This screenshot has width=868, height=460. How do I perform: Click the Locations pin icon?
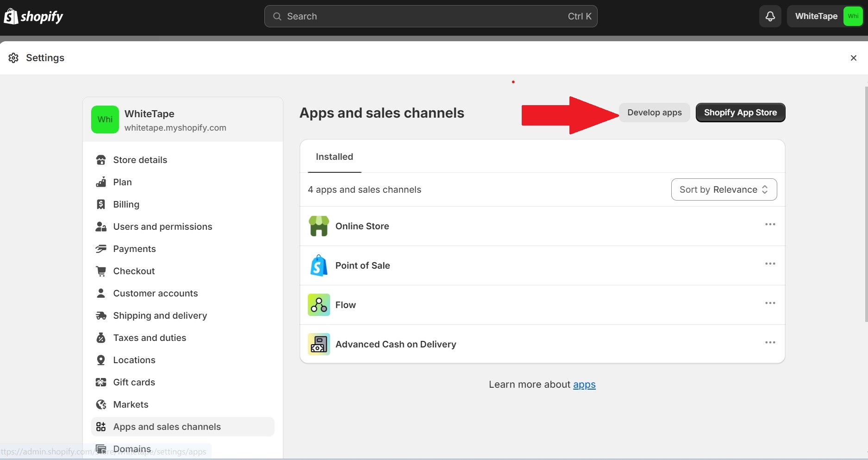[x=101, y=360]
